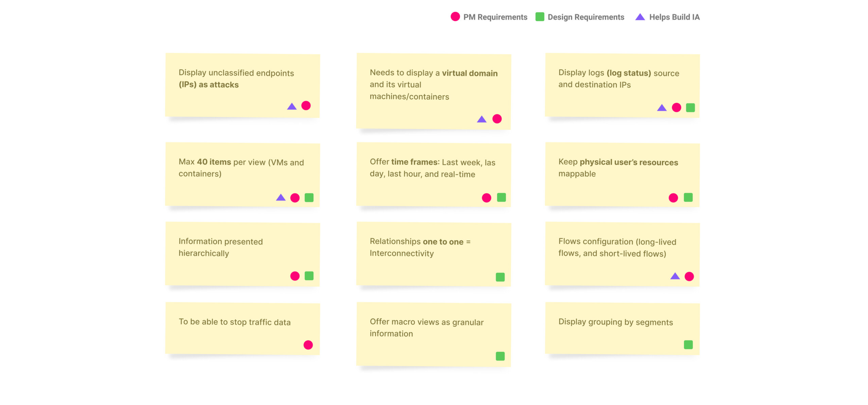This screenshot has height=405, width=868.
Task: Click green square on physical user's resources note
Action: [688, 198]
